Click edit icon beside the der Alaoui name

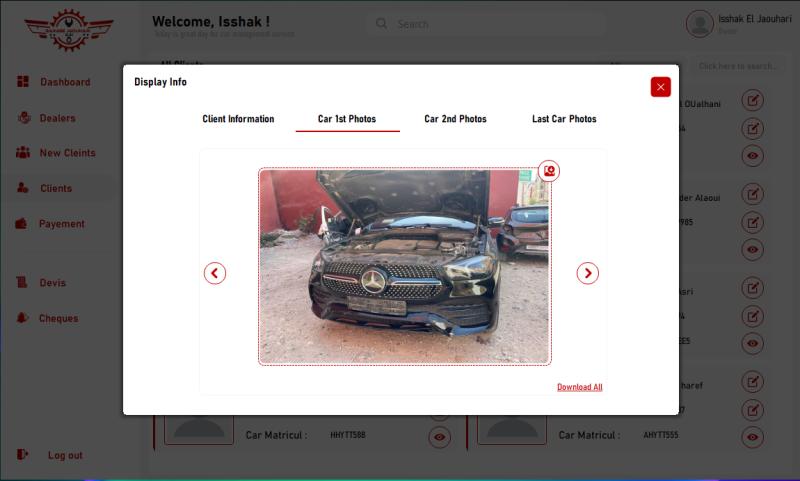[753, 194]
